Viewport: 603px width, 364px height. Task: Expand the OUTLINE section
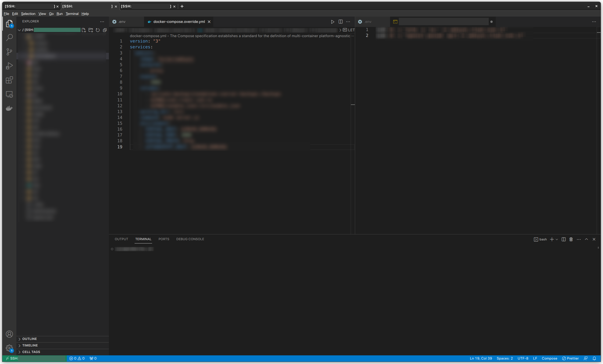(29, 339)
